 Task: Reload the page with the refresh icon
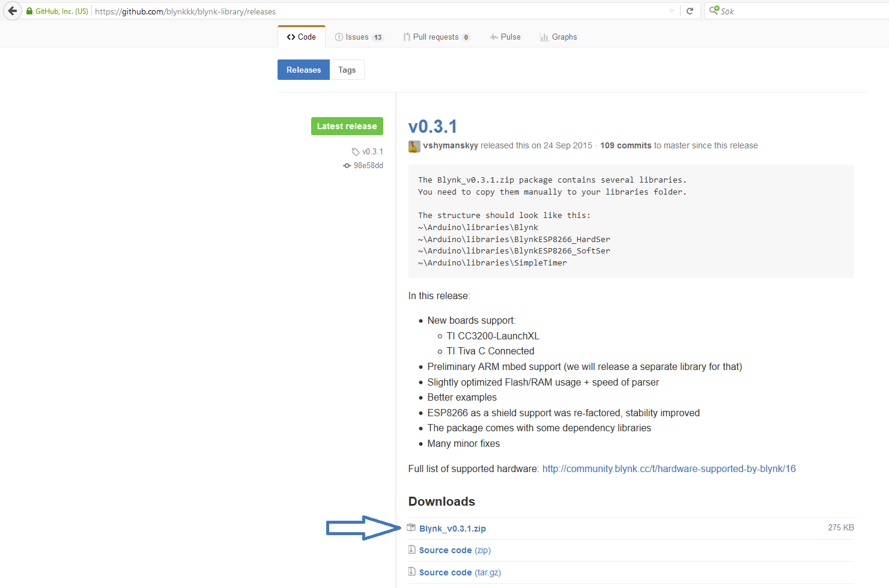690,11
